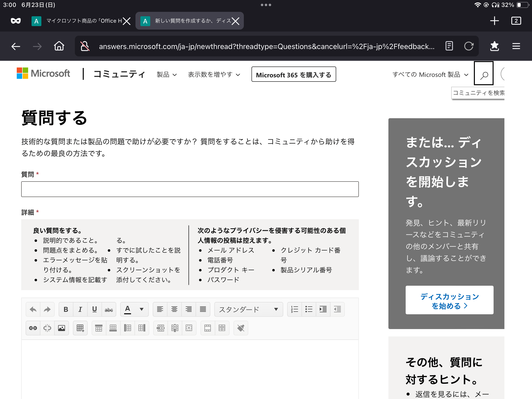Toggle underline formatting

(95, 309)
